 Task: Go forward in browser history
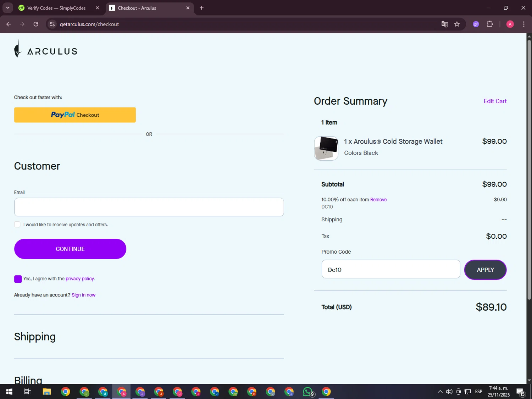tap(22, 24)
